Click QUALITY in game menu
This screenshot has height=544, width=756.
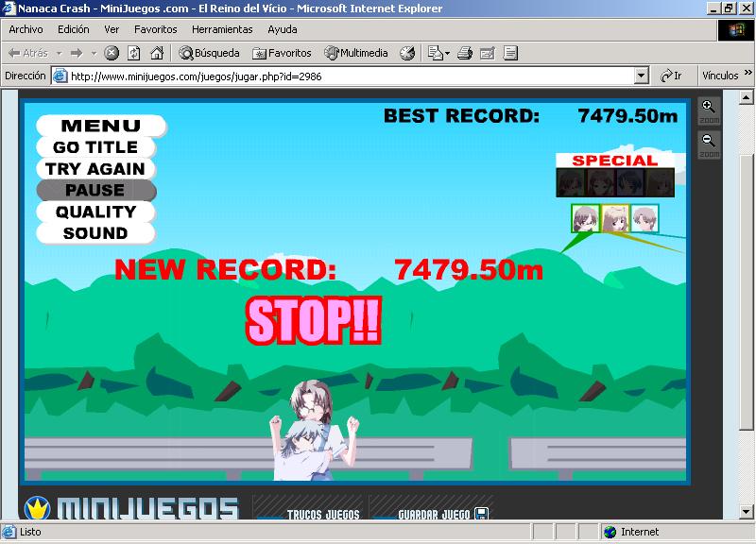tap(95, 212)
